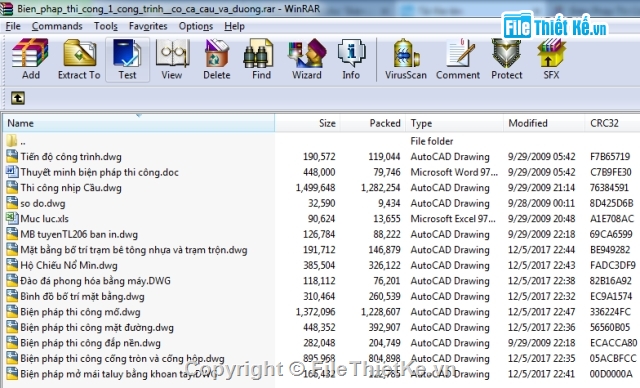The width and height of the screenshot is (640, 388).
Task: Click CRC32 value F7B65719
Action: [x=610, y=157]
